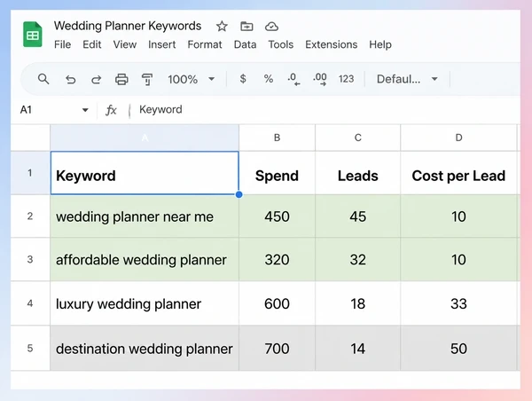Select cell destination wedding planner

point(145,348)
